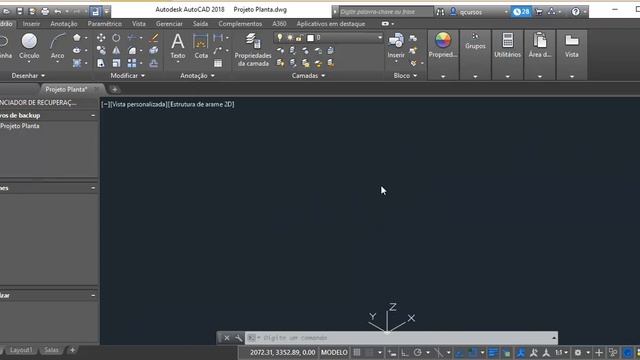Activate the Offset tool in Modificar

point(154,63)
